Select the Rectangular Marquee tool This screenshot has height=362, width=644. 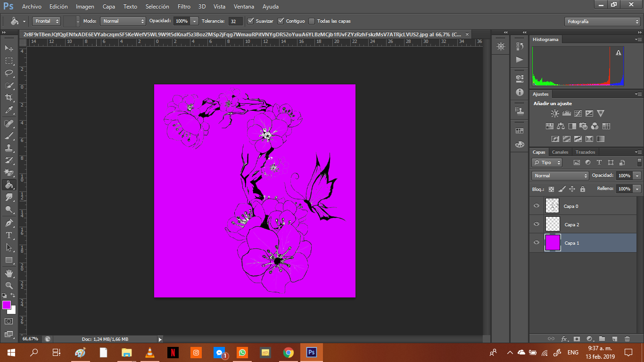click(x=9, y=60)
